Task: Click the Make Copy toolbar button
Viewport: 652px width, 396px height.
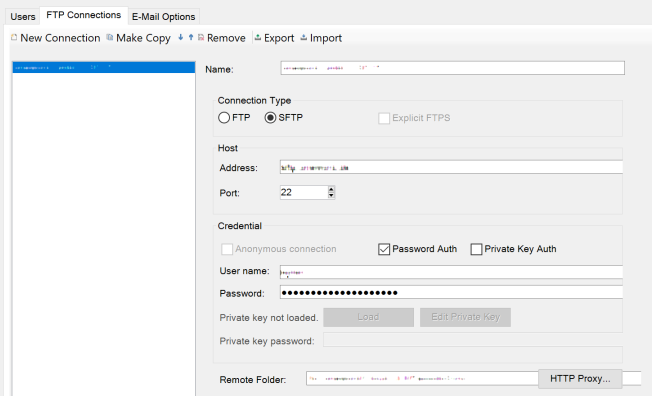Action: click(139, 38)
